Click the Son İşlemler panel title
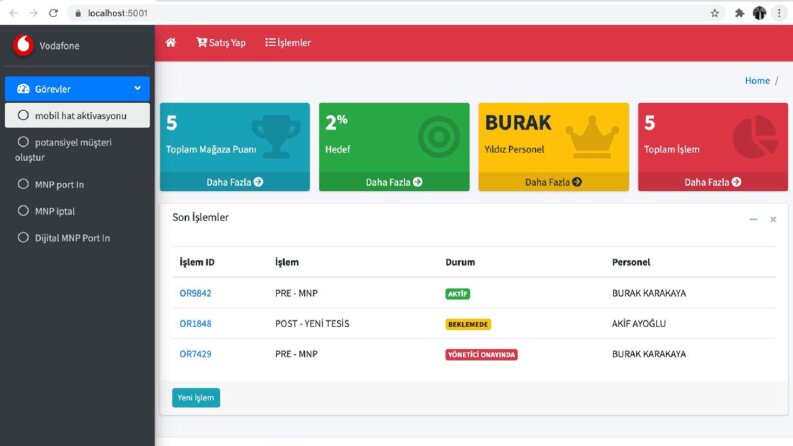The image size is (793, 446). [200, 217]
